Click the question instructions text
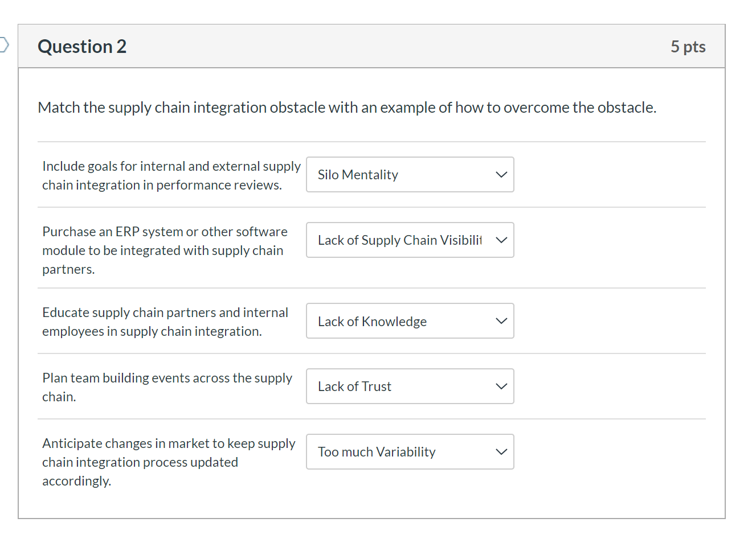Screen dimensions: 756x547 pos(347,107)
